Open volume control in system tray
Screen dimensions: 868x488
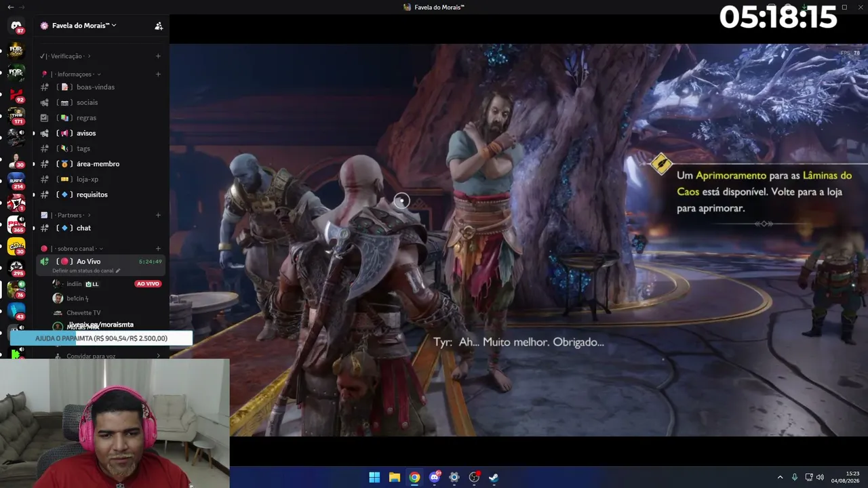(x=820, y=477)
